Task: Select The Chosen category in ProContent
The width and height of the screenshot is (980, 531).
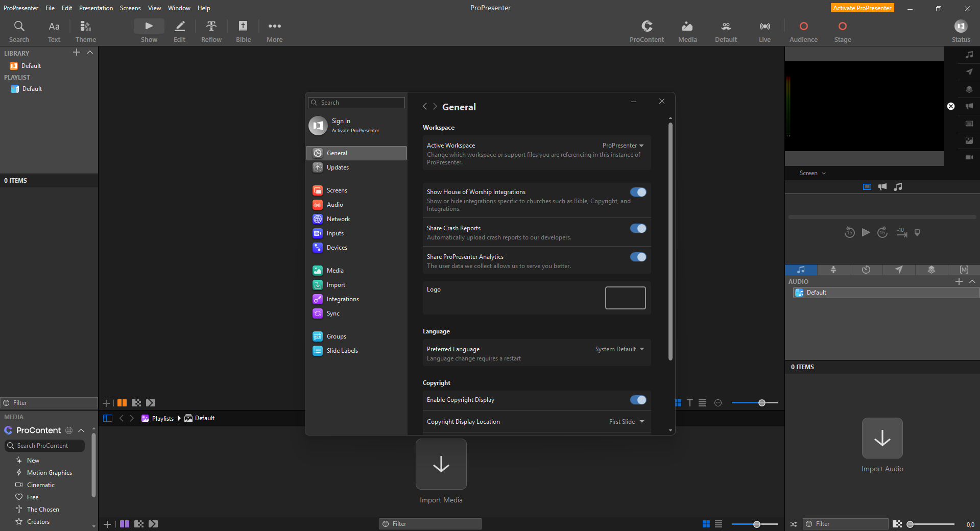Action: tap(43, 510)
